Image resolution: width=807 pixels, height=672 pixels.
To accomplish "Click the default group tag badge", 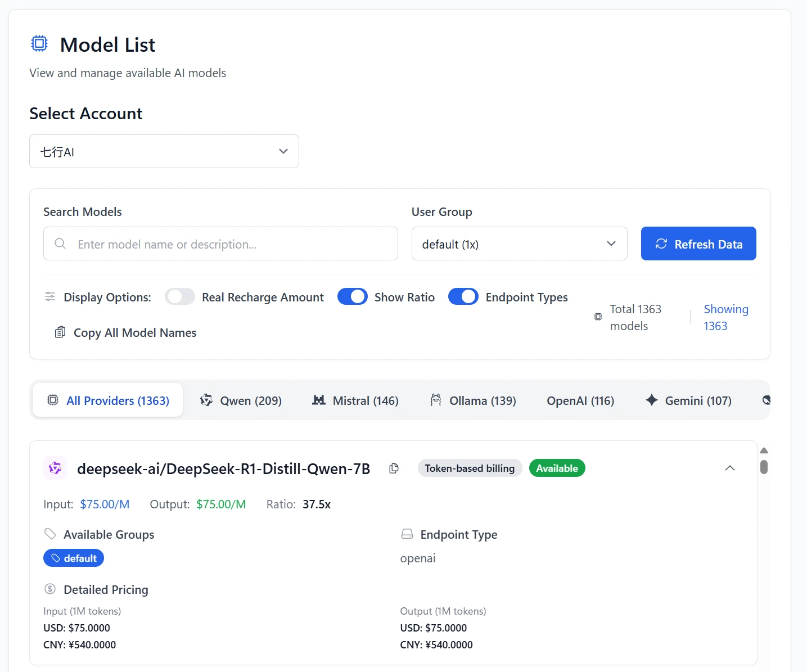I will (74, 558).
